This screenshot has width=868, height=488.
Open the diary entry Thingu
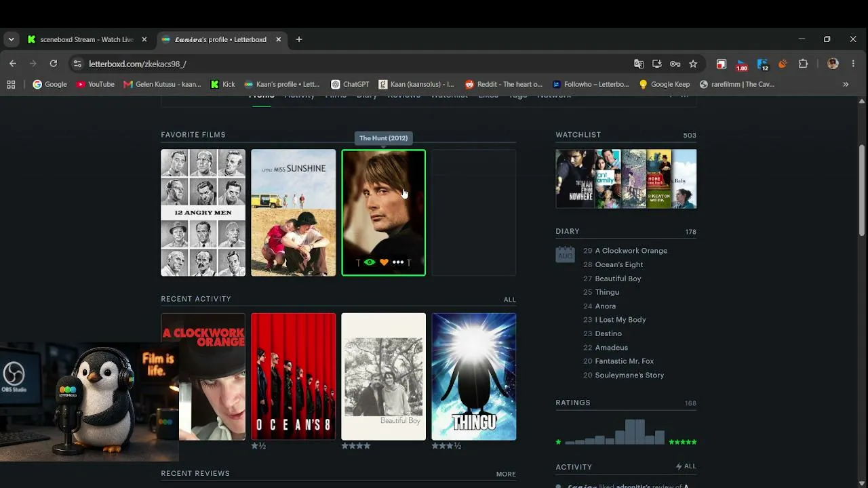pos(607,292)
